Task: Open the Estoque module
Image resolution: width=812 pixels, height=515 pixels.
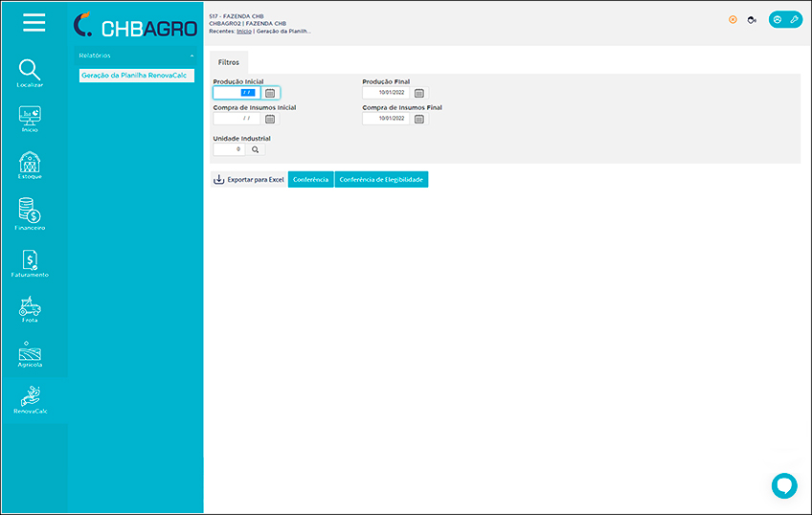Action: tap(30, 163)
